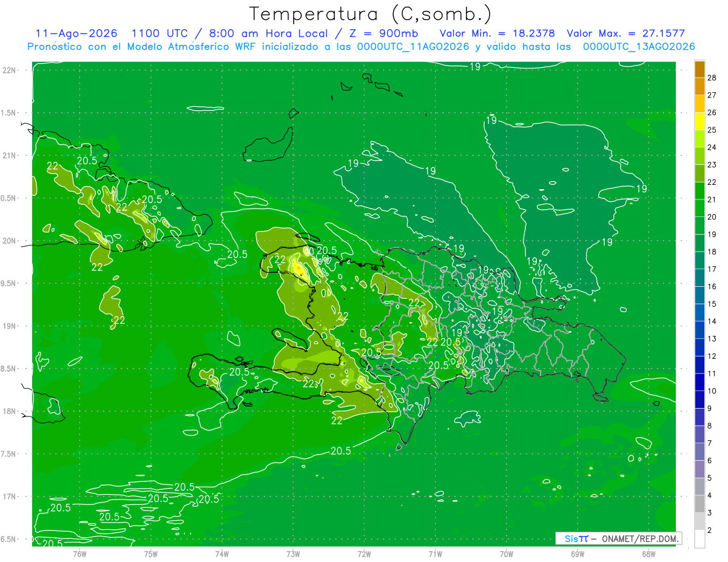This screenshot has width=728, height=562.
Task: Click the color scale label '4'
Action: click(710, 495)
